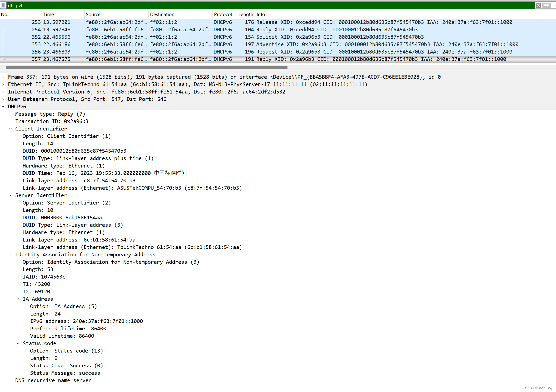Screen dimensions: 556x392
Task: Expand the Ethernet II section
Action: (3, 84)
